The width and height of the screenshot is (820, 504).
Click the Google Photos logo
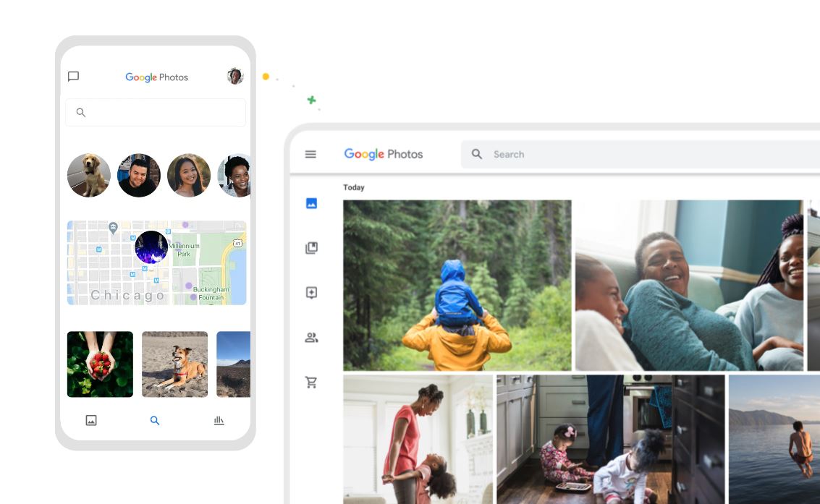point(383,154)
